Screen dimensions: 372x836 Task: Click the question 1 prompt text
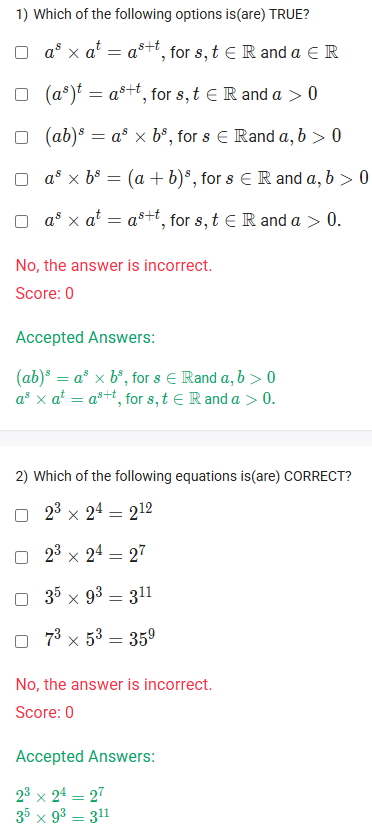[x=163, y=14]
